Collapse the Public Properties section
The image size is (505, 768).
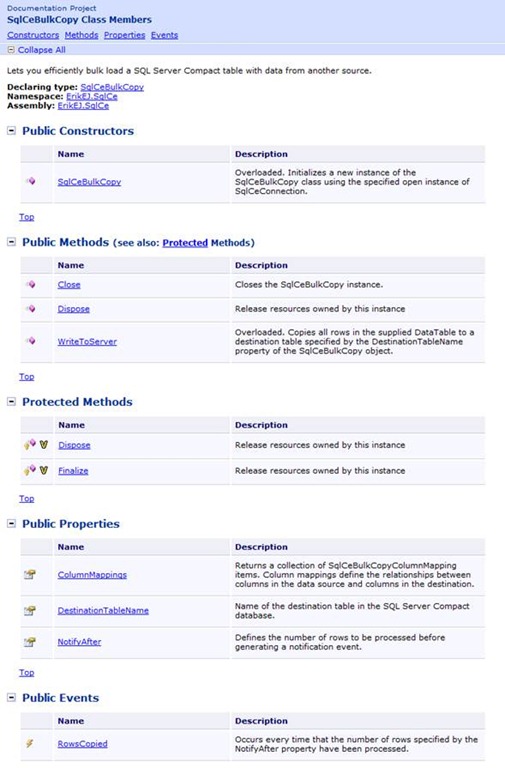pos(11,523)
